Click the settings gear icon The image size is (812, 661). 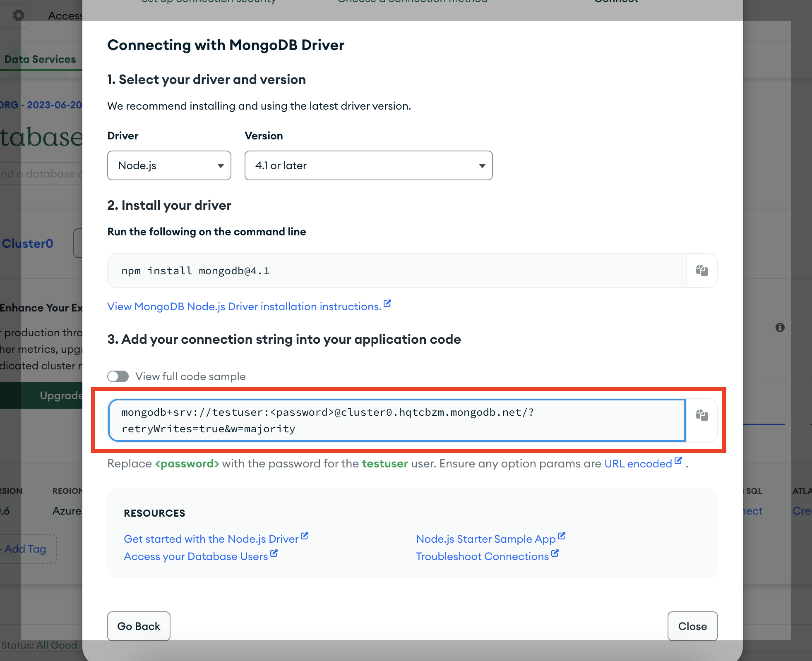(x=19, y=15)
